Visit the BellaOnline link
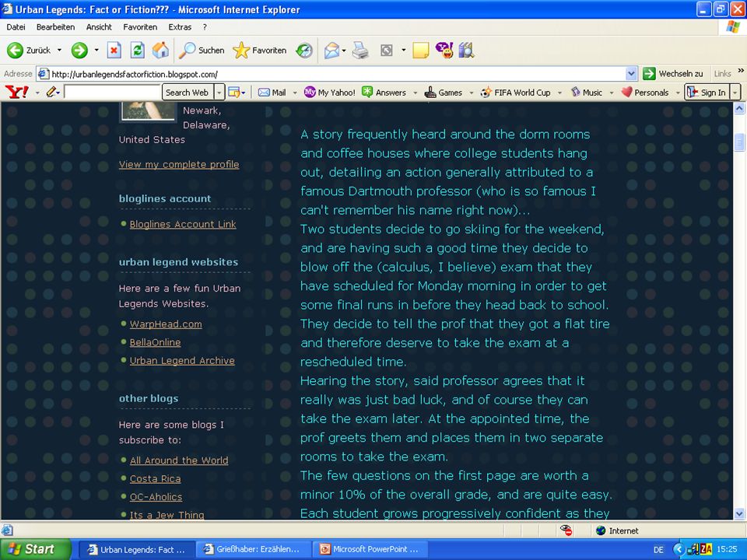 click(x=156, y=342)
